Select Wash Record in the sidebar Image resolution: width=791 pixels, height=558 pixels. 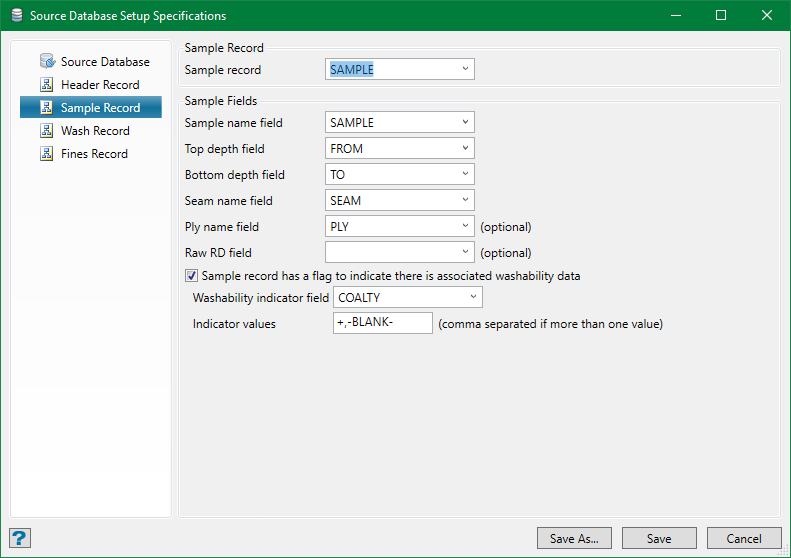[x=95, y=131]
